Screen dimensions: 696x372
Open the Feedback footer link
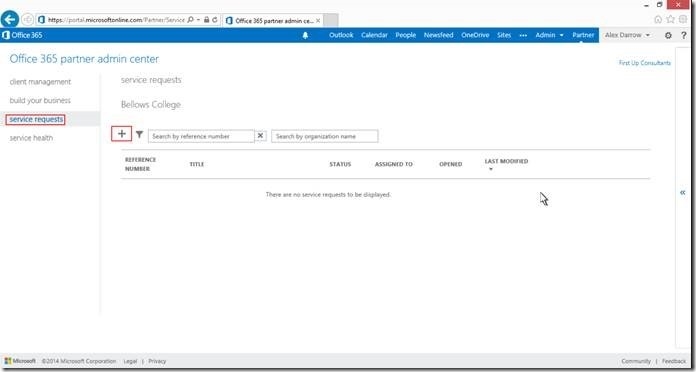click(x=674, y=361)
